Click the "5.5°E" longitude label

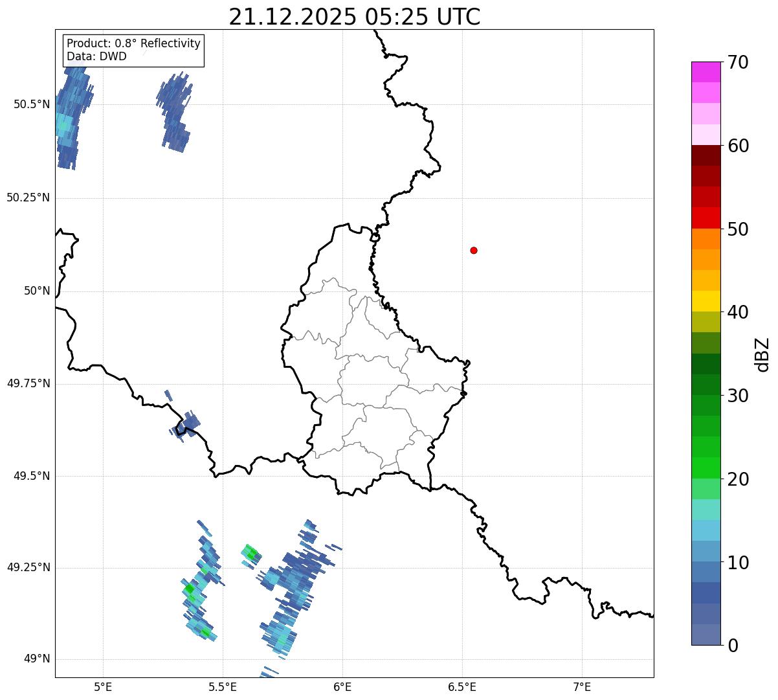coord(223,686)
